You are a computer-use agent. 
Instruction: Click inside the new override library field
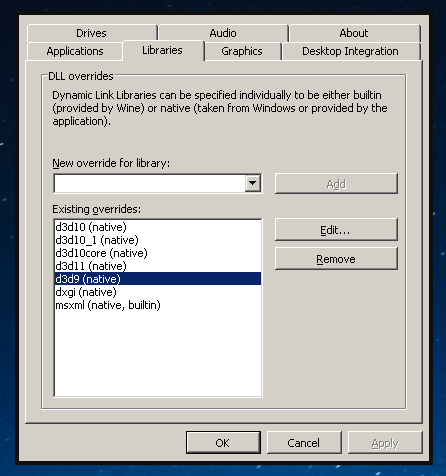[x=150, y=183]
